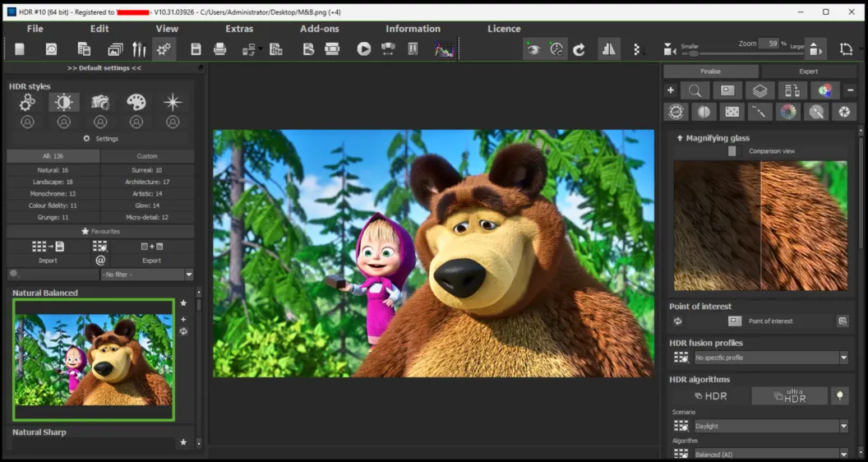Click the image stack browser icon

pyautogui.click(x=115, y=49)
